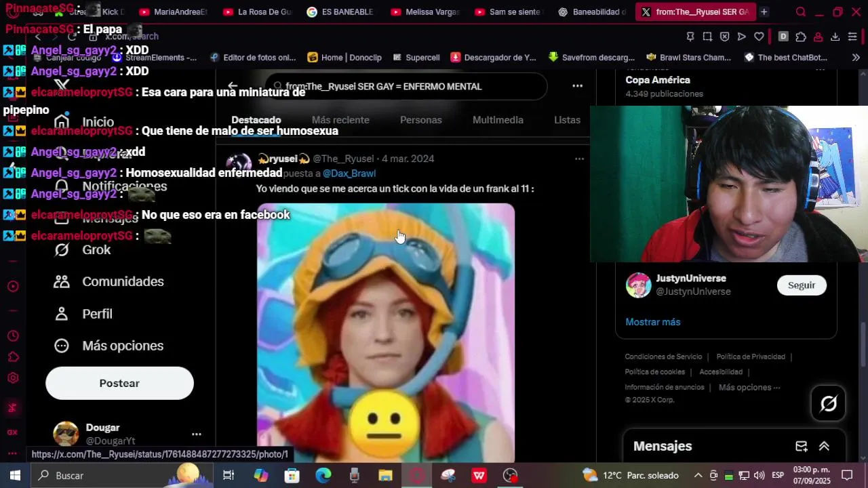The image size is (868, 488).
Task: Select the Más reciente results tab
Action: coord(340,120)
